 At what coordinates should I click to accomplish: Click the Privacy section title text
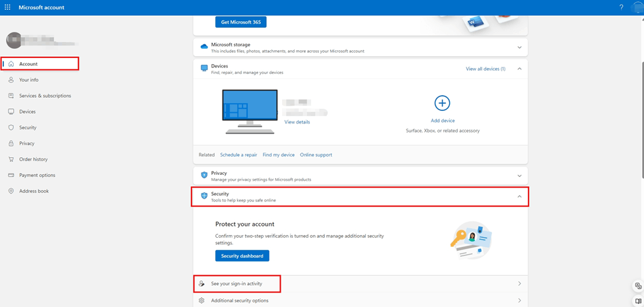[219, 173]
